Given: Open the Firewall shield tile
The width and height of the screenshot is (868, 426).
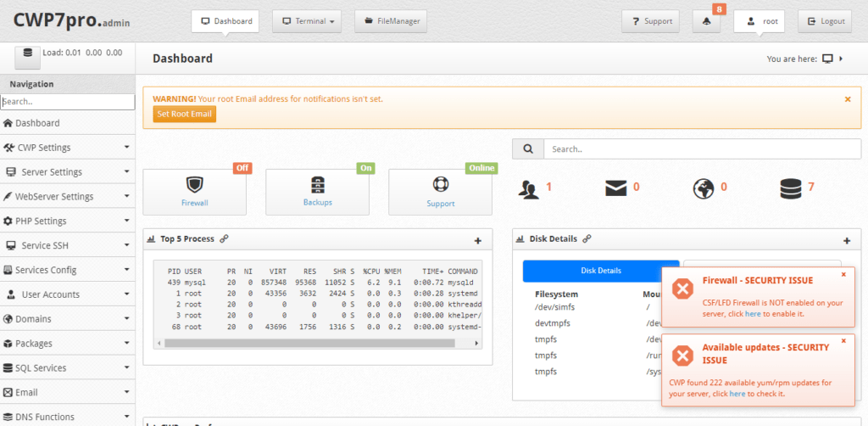Looking at the screenshot, I should pos(195,193).
